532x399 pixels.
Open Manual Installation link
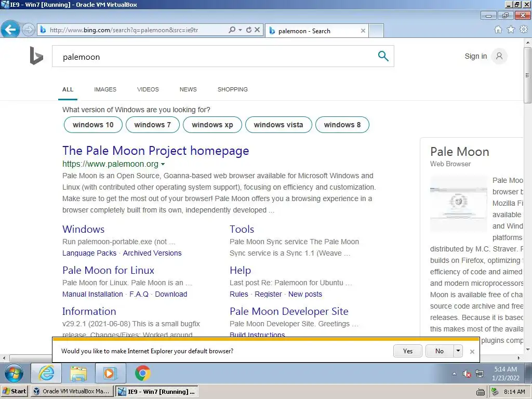92,294
